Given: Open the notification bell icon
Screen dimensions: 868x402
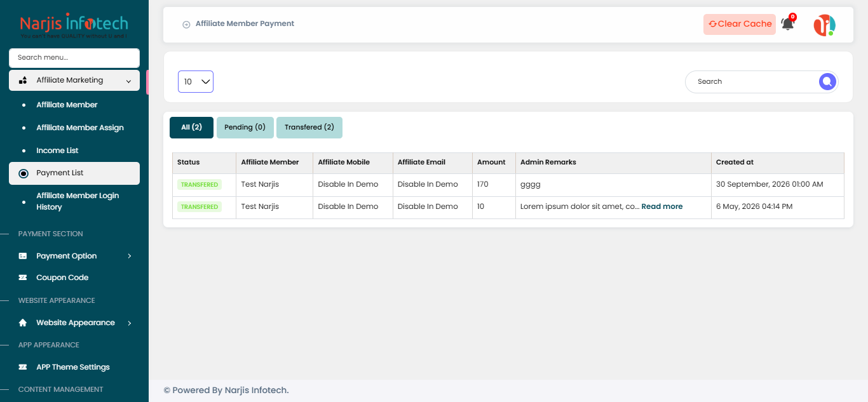Looking at the screenshot, I should click(x=787, y=24).
